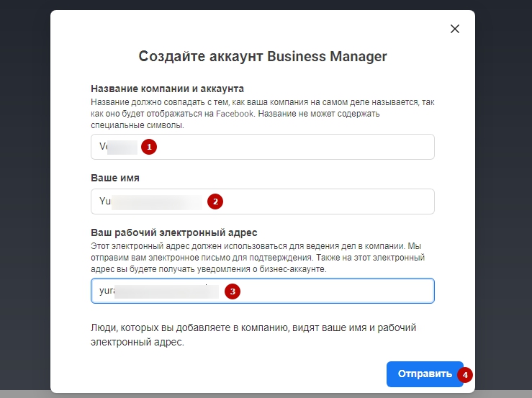
Task: Click the "Ваше имя" label
Action: pos(120,177)
